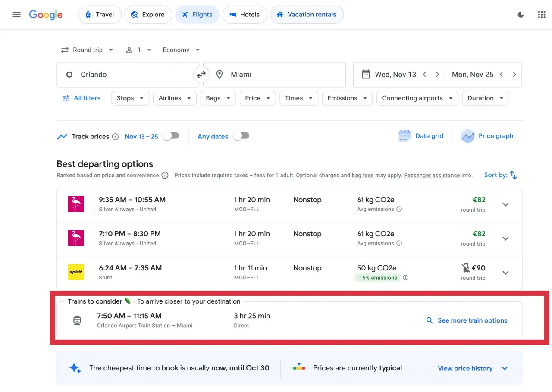Open the Times filter dropdown
This screenshot has width=552, height=392.
299,98
